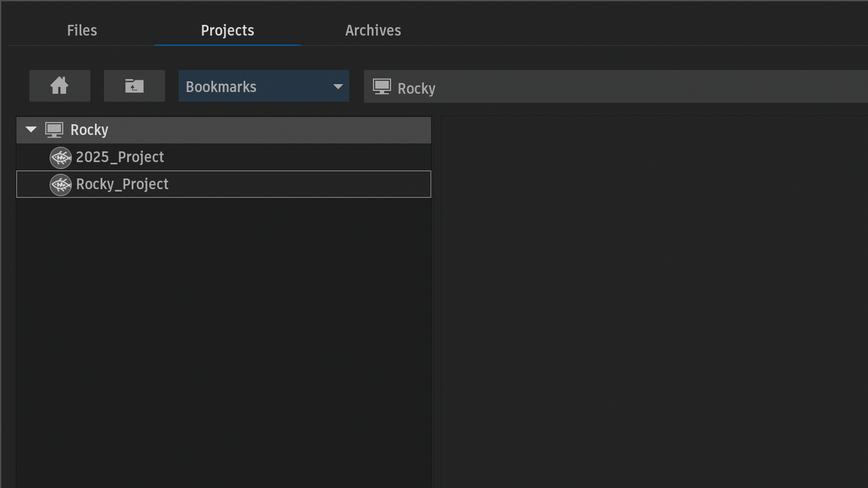Screen dimensions: 868x488
Task: Select the Rocky_Project entry name
Action: [122, 184]
